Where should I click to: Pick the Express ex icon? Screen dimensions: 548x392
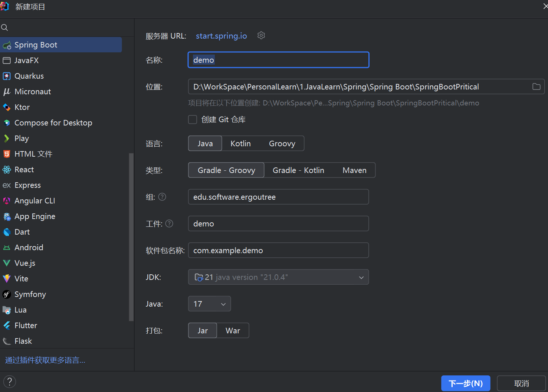click(7, 185)
